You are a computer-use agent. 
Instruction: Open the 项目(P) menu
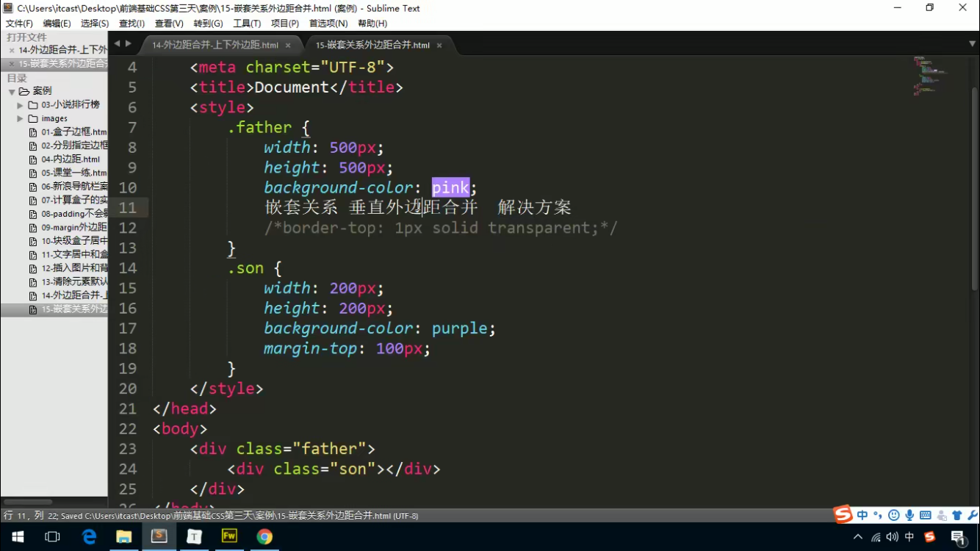coord(285,24)
